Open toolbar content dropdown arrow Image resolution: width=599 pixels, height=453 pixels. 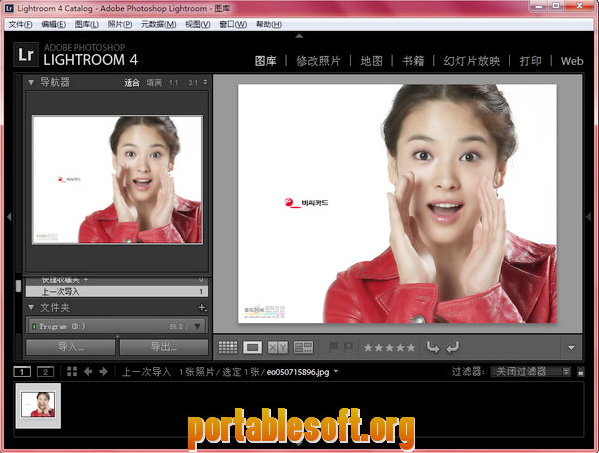pyautogui.click(x=571, y=348)
